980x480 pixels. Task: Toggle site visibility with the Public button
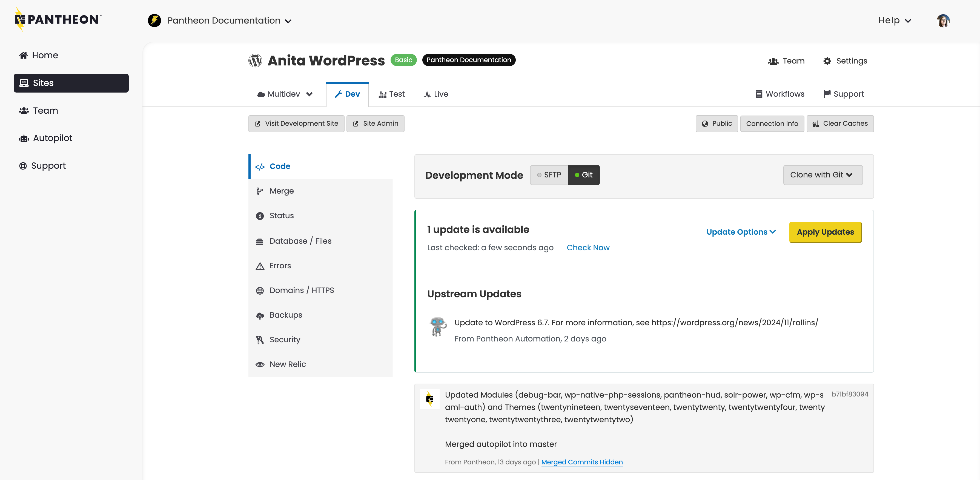coord(717,123)
